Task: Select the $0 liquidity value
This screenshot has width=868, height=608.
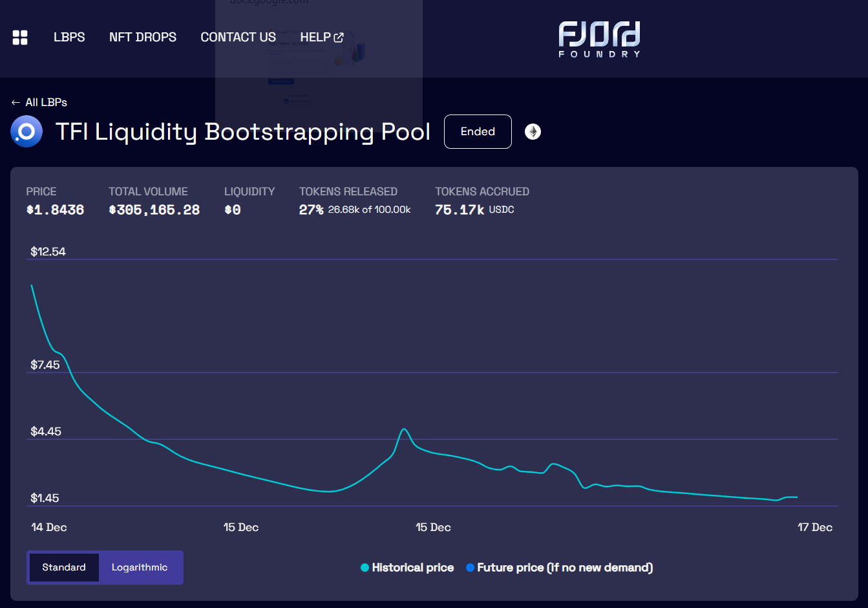Action: 233,210
